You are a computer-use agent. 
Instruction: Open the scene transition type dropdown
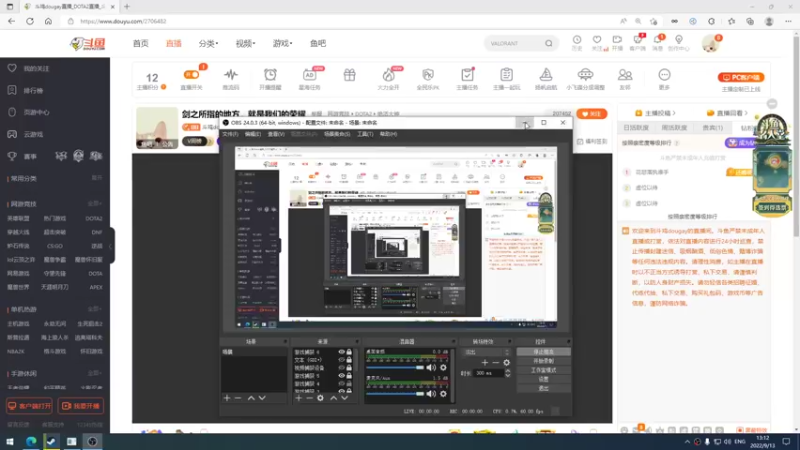(x=485, y=352)
